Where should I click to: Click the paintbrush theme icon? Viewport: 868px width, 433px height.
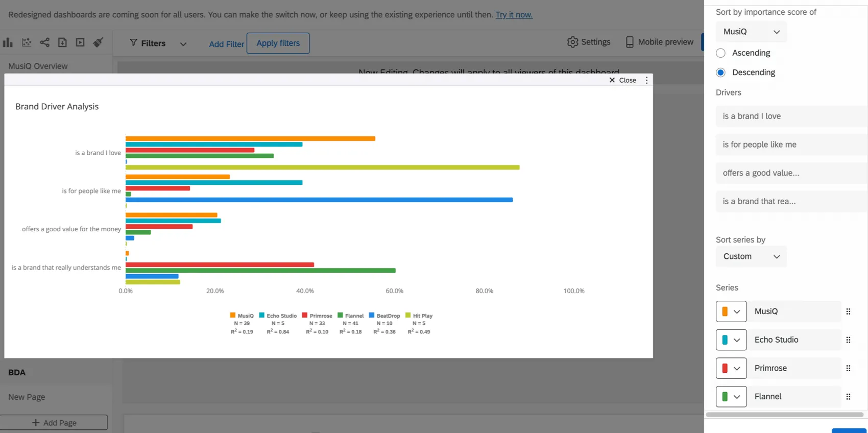(98, 43)
